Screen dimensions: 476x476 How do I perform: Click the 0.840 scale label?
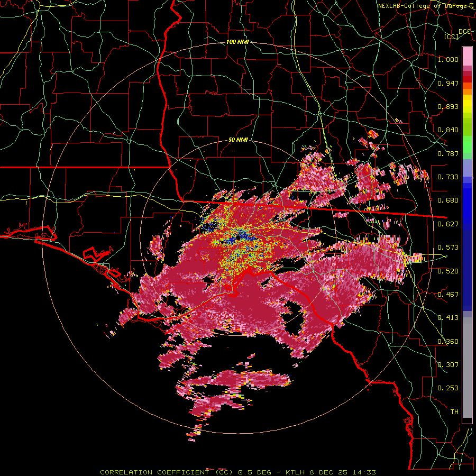pos(448,130)
